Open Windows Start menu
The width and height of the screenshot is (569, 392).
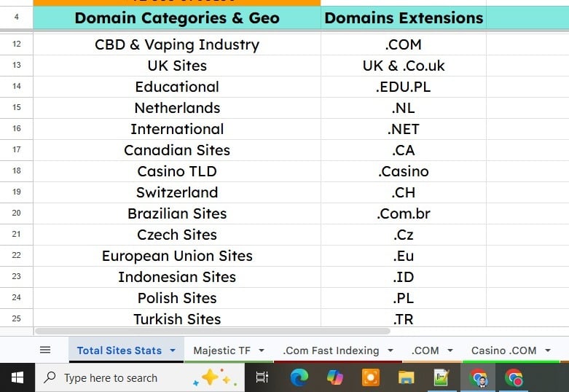(x=17, y=377)
